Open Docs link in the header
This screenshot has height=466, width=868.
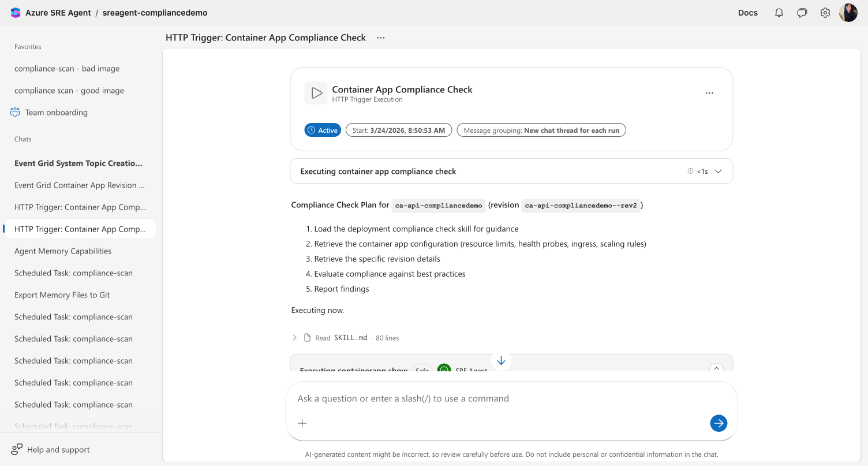pyautogui.click(x=748, y=13)
